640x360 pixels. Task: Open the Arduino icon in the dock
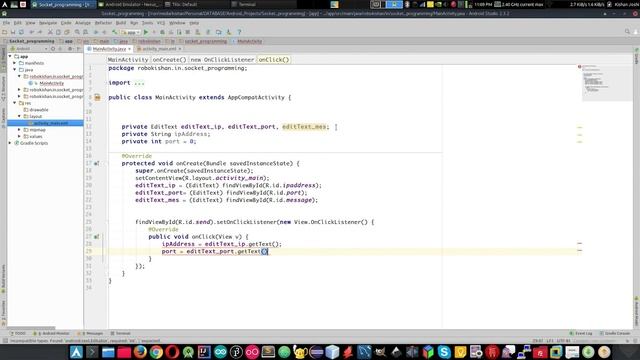point(220,352)
